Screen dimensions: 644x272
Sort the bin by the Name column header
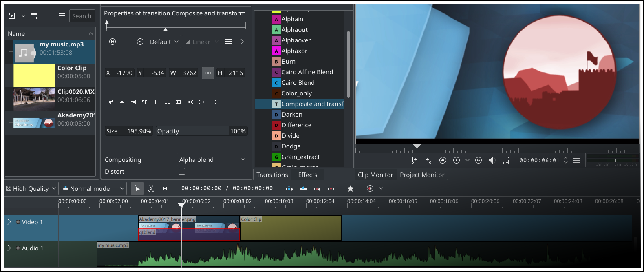click(x=51, y=33)
